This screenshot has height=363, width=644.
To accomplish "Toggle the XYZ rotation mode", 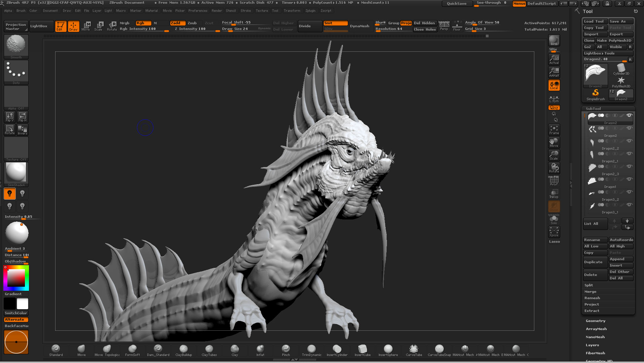I will point(554,108).
